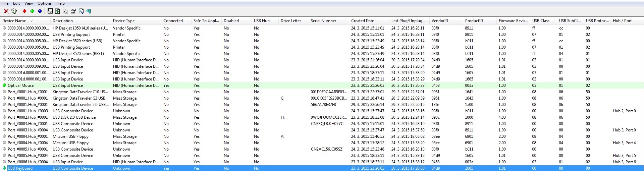The image size is (644, 172).
Task: Click Mitsumi USB Floppy in Port_#0004.Hub_#0001 row
Action: pos(70,136)
